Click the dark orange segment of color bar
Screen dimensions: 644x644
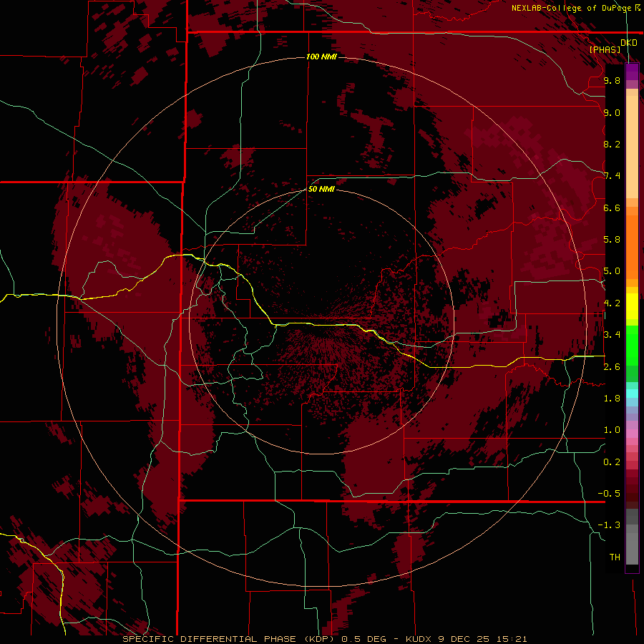pos(632,246)
